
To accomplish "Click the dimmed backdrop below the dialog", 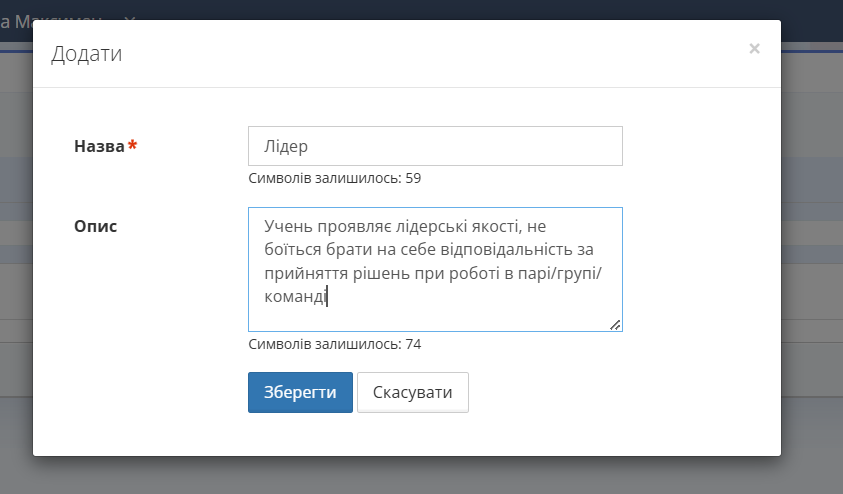I will [420, 475].
